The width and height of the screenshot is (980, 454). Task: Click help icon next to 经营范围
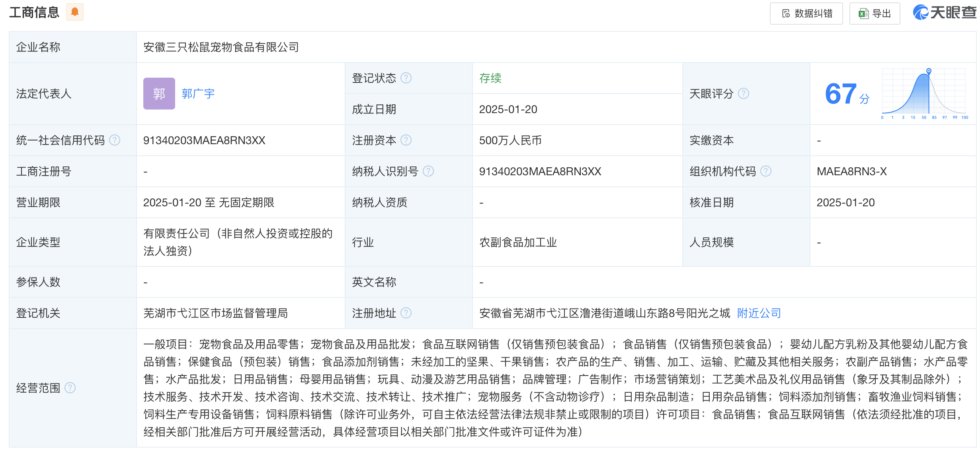coord(70,388)
